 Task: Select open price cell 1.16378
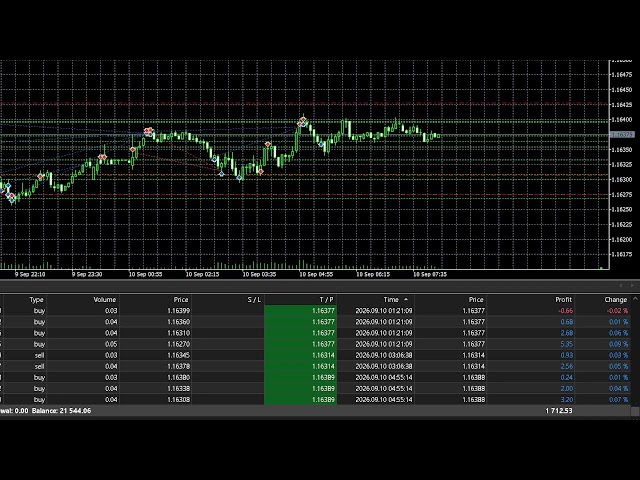[178, 366]
